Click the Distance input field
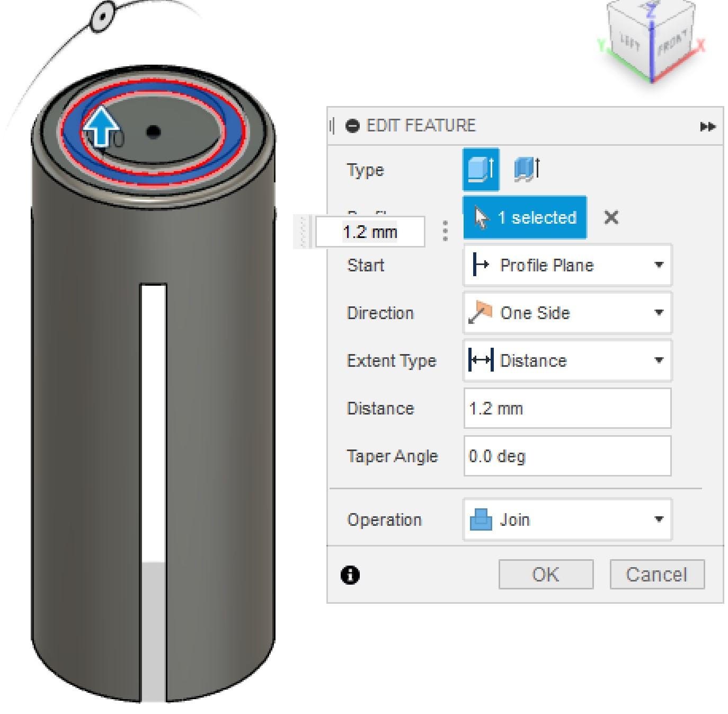 [567, 408]
